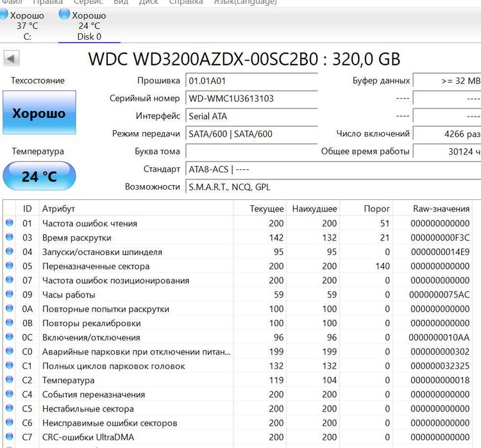Select Частота ошибок позиционирования attribute text
This screenshot has height=448, width=481.
click(x=115, y=281)
